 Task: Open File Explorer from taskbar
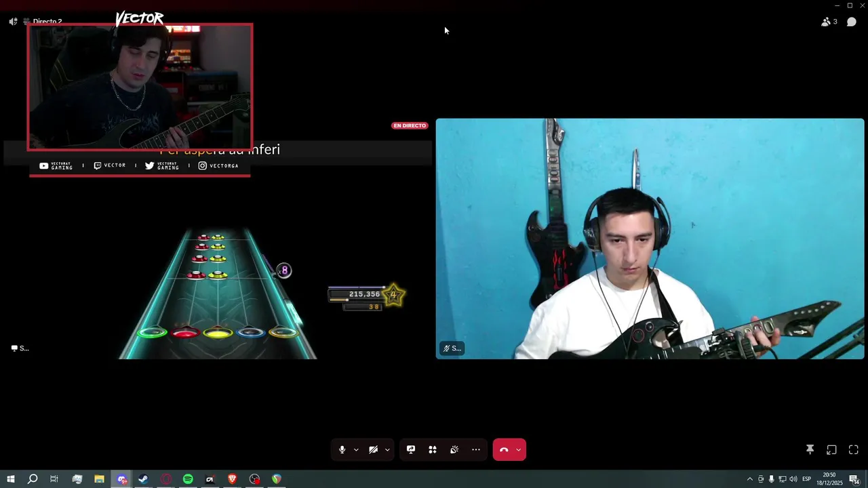[x=99, y=479]
